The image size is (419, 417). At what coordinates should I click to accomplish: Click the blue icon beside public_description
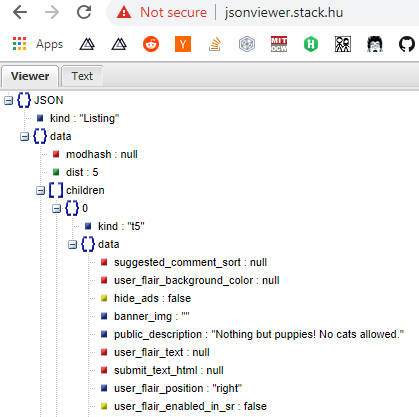click(x=104, y=334)
